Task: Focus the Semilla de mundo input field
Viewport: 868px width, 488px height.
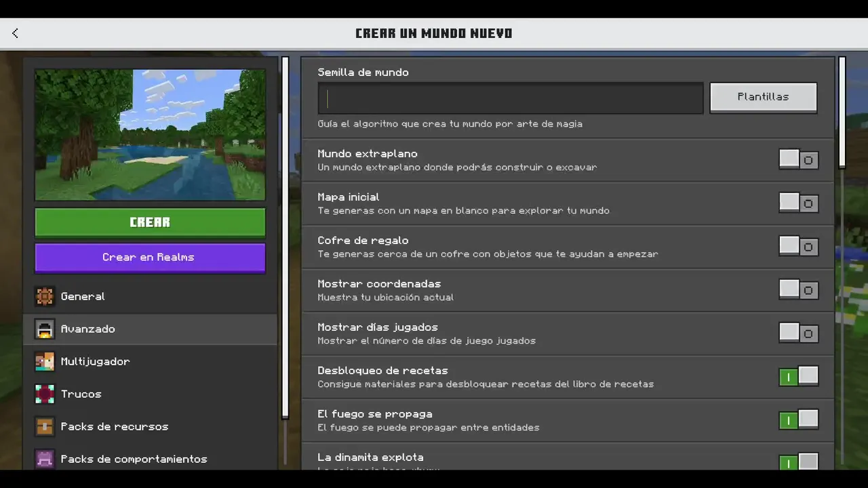Action: tap(511, 98)
